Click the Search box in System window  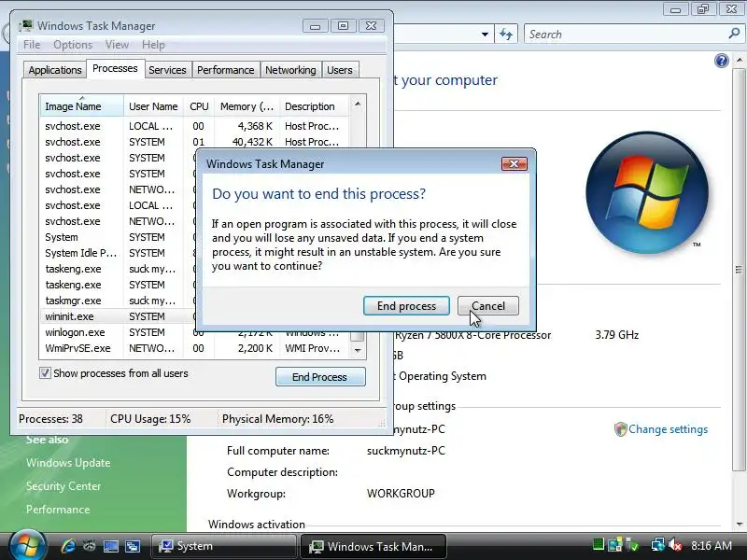click(x=627, y=35)
